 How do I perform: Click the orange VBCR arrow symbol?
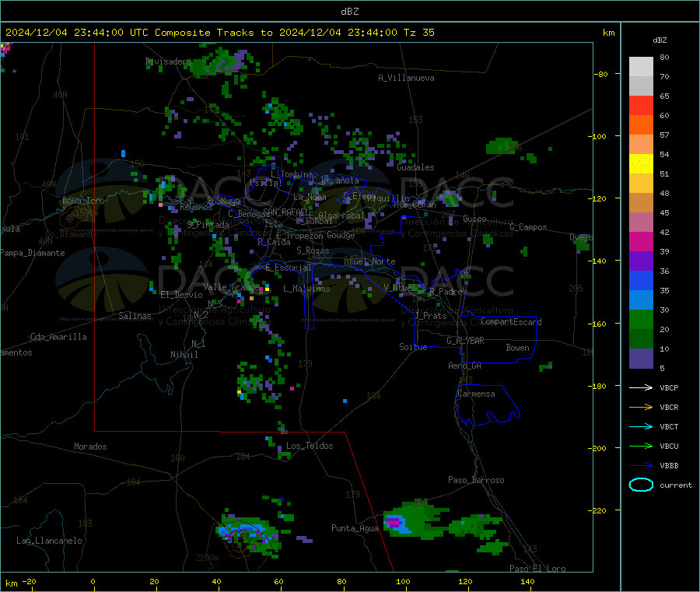641,407
